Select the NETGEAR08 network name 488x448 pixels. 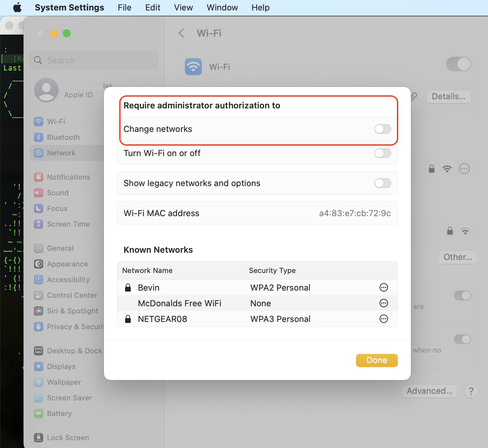[x=162, y=319]
